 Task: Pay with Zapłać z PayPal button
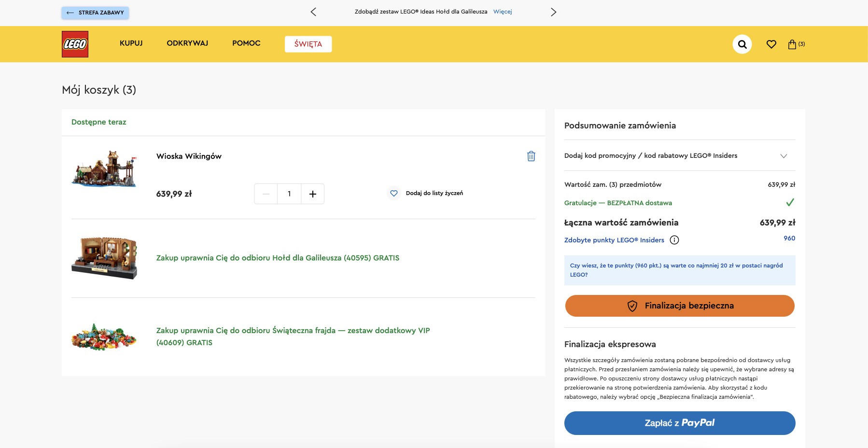coord(680,423)
